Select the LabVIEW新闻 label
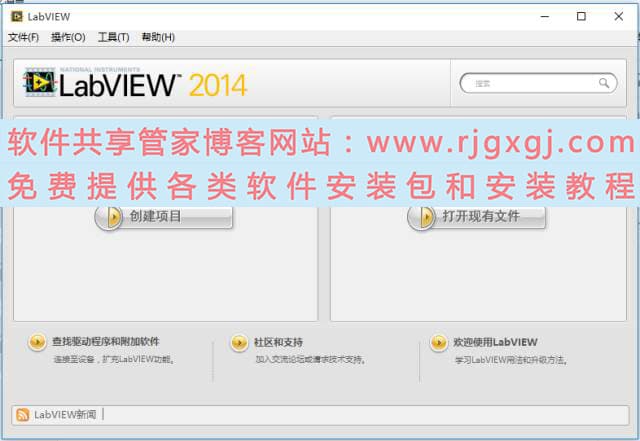Image resolution: width=640 pixels, height=441 pixels. pyautogui.click(x=65, y=414)
